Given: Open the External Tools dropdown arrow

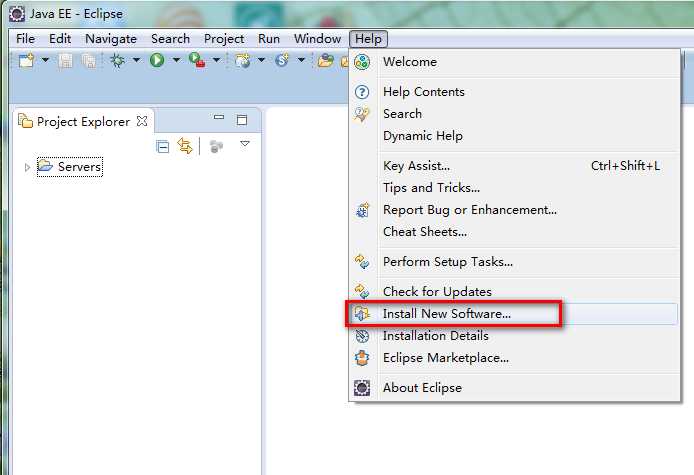Looking at the screenshot, I should pyautogui.click(x=216, y=60).
